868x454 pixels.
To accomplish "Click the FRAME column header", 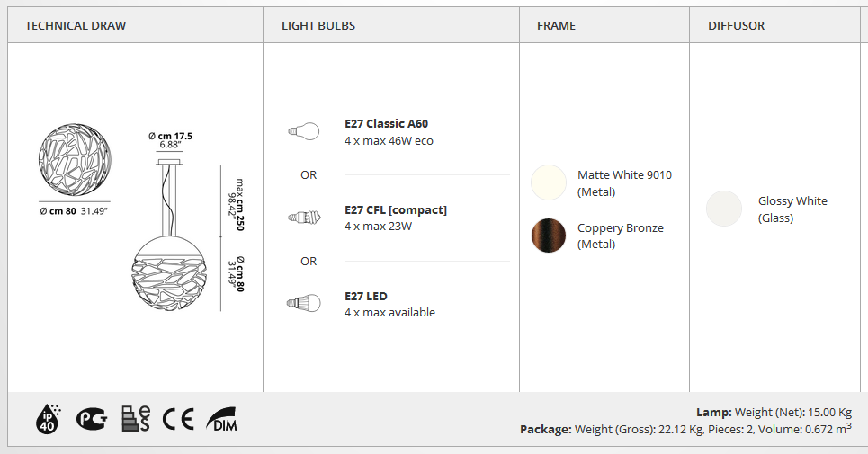I will (557, 25).
